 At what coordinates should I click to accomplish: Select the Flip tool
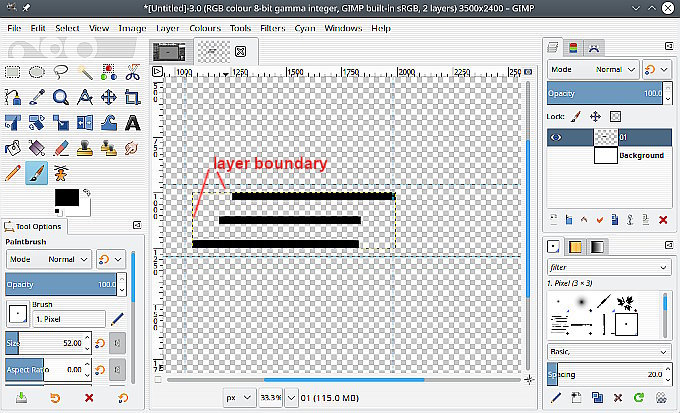[x=85, y=123]
